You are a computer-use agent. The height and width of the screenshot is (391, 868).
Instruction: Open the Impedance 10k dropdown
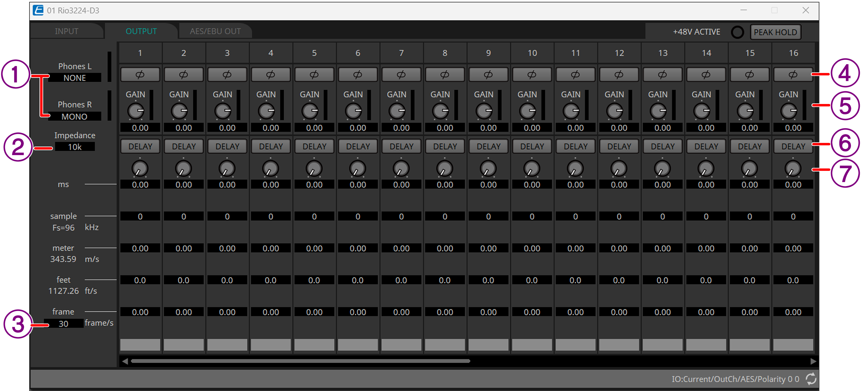pyautogui.click(x=74, y=147)
